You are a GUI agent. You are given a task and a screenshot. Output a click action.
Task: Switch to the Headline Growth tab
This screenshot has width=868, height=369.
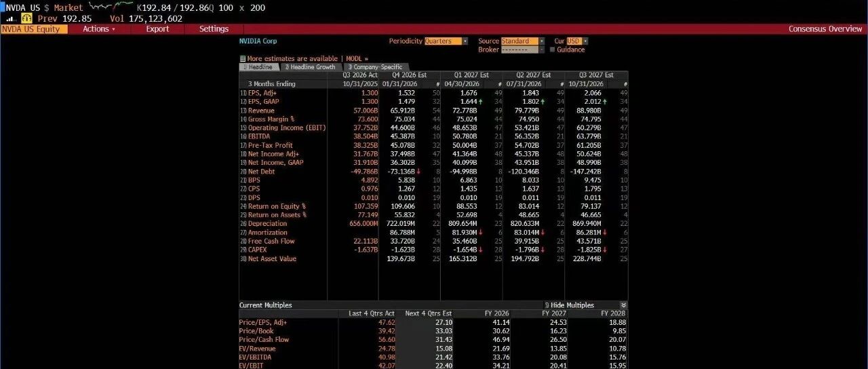(311, 67)
